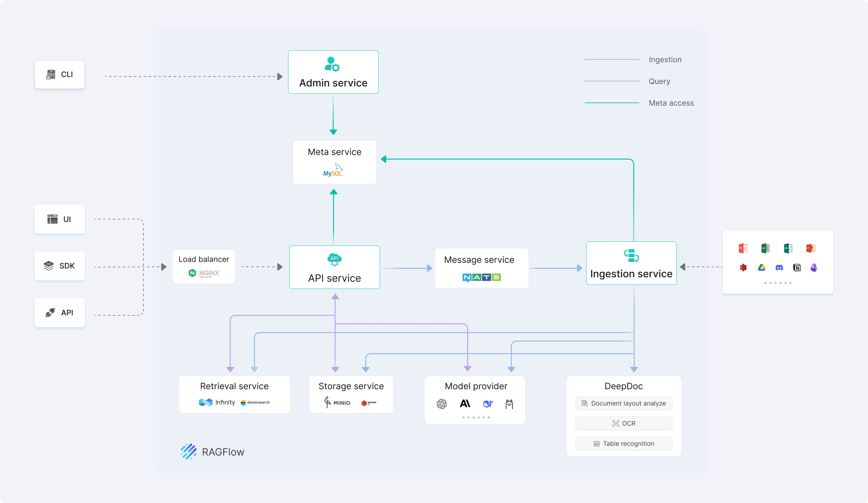Click the Query legend label
This screenshot has width=868, height=503.
tap(659, 81)
